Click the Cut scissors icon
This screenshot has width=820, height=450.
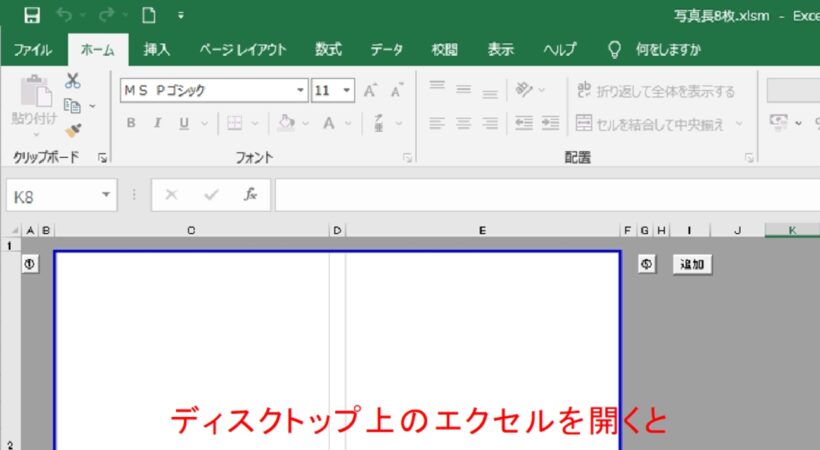pos(73,81)
